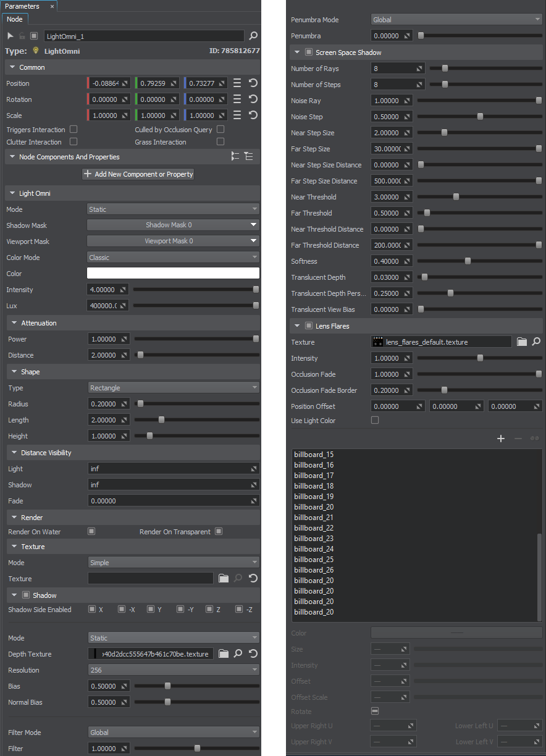Toggle the Grass Interaction checkbox
Viewport: 546px width, 756px height.
point(220,141)
